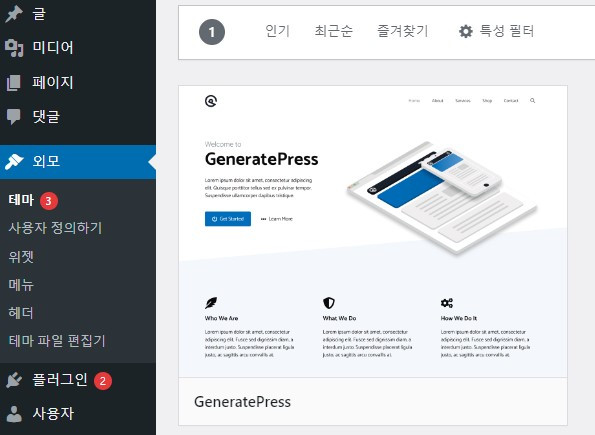Click the 페이지 pages icon

click(14, 83)
